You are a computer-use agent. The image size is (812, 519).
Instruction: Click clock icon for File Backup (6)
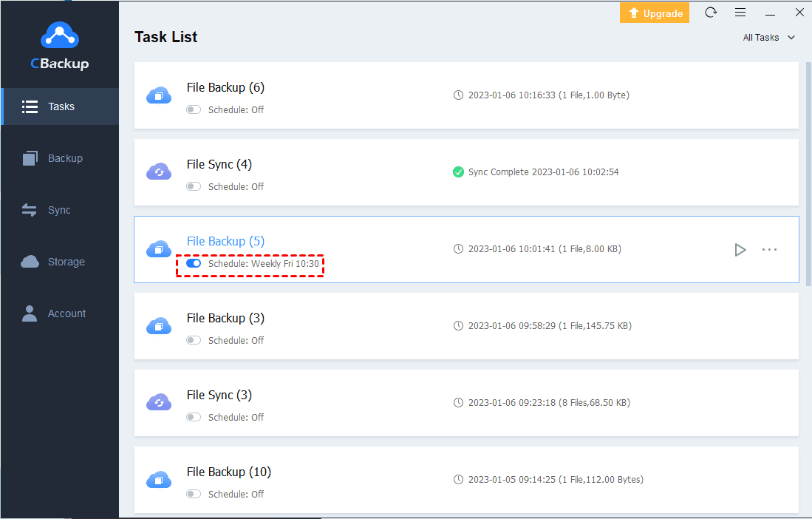[x=458, y=95]
